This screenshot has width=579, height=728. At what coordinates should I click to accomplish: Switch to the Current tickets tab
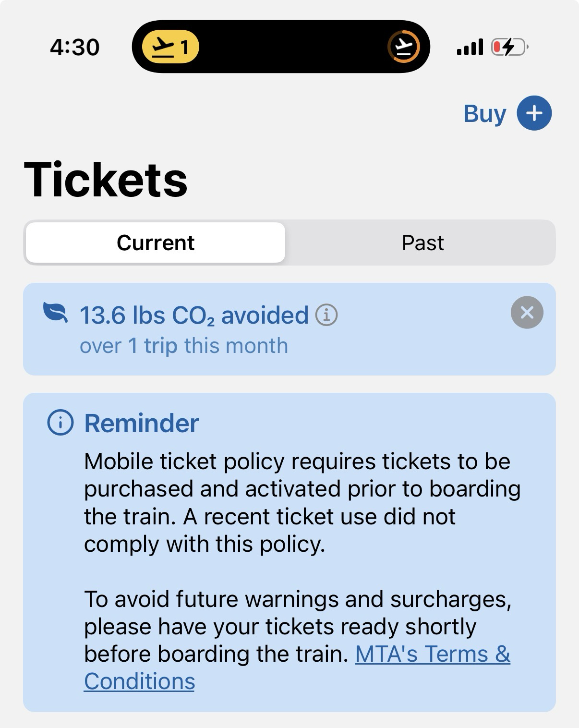tap(156, 243)
